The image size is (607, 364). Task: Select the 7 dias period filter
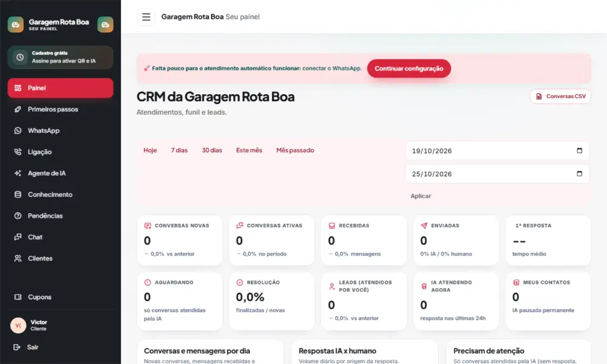click(x=179, y=150)
